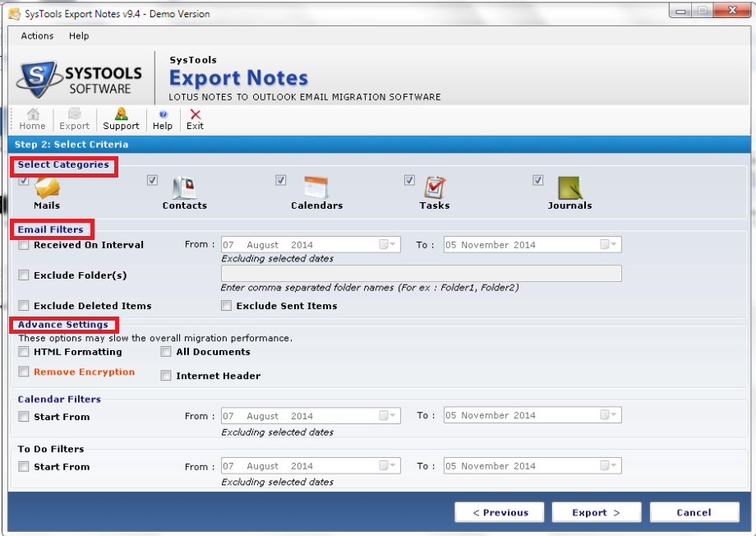Viewport: 756px width, 536px height.
Task: Select the Mails envelope icon
Action: click(x=47, y=188)
